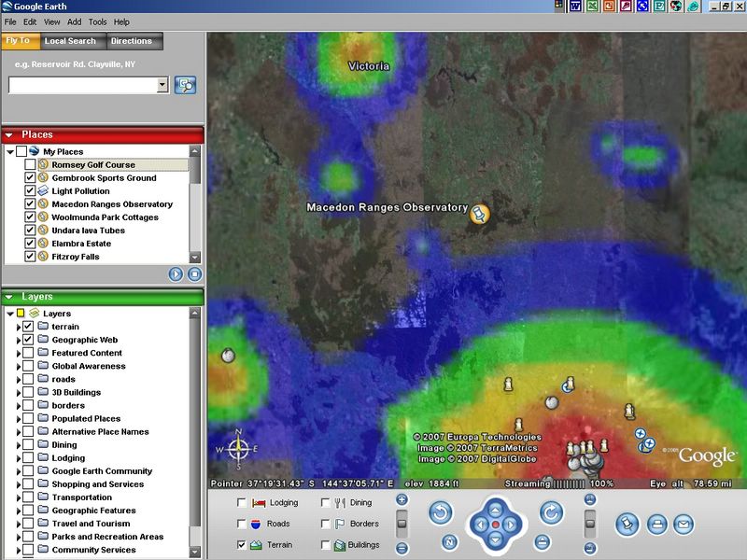This screenshot has height=560, width=747.
Task: Open the Edit menu
Action: [x=30, y=21]
